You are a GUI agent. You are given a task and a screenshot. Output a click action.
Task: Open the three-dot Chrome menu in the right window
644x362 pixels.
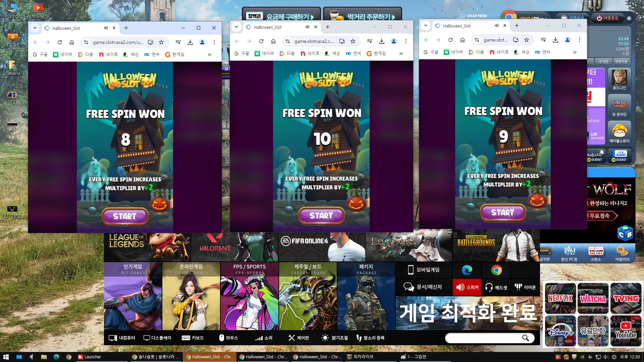coord(580,40)
